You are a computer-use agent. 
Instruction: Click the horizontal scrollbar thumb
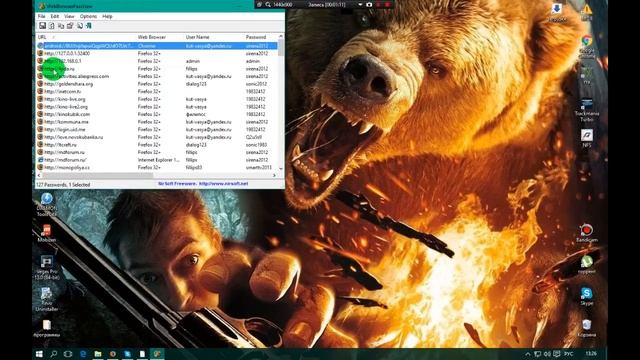[x=98, y=176]
